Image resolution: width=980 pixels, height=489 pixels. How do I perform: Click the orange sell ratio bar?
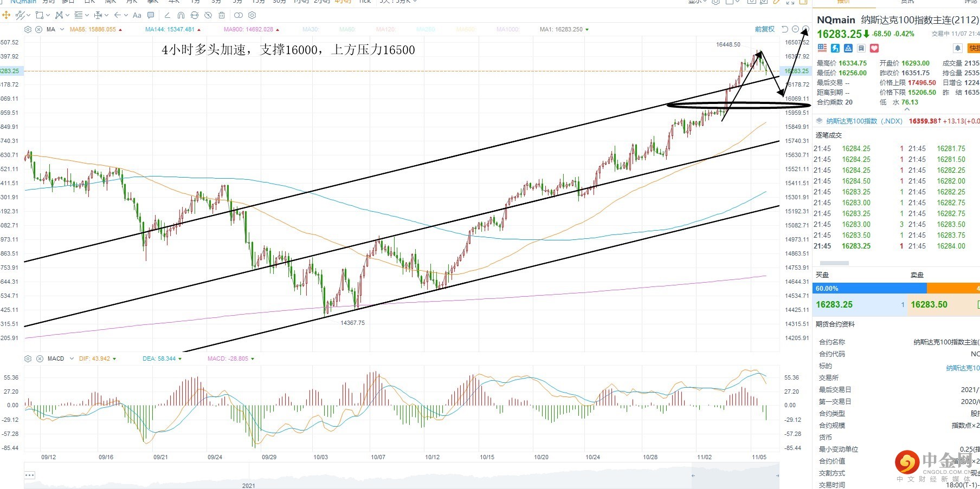pos(953,289)
